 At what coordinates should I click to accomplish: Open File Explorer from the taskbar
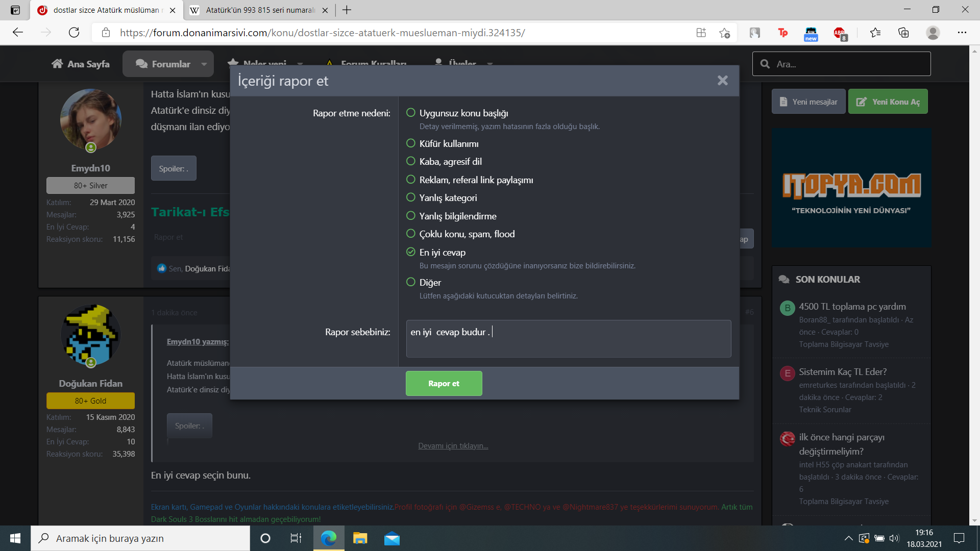coord(360,538)
